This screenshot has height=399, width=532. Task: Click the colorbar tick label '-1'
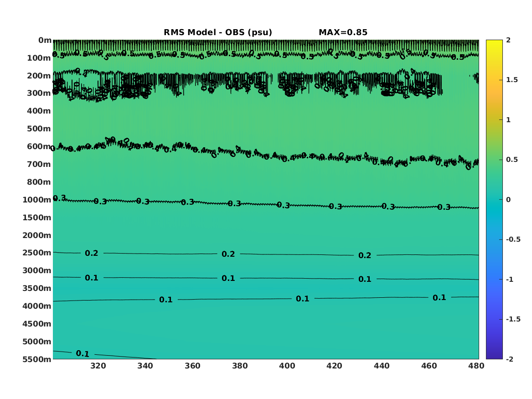click(510, 280)
